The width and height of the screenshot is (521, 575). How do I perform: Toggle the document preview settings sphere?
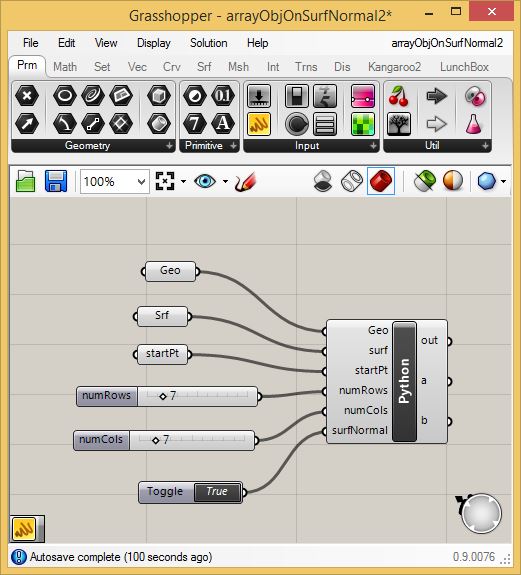coord(452,181)
